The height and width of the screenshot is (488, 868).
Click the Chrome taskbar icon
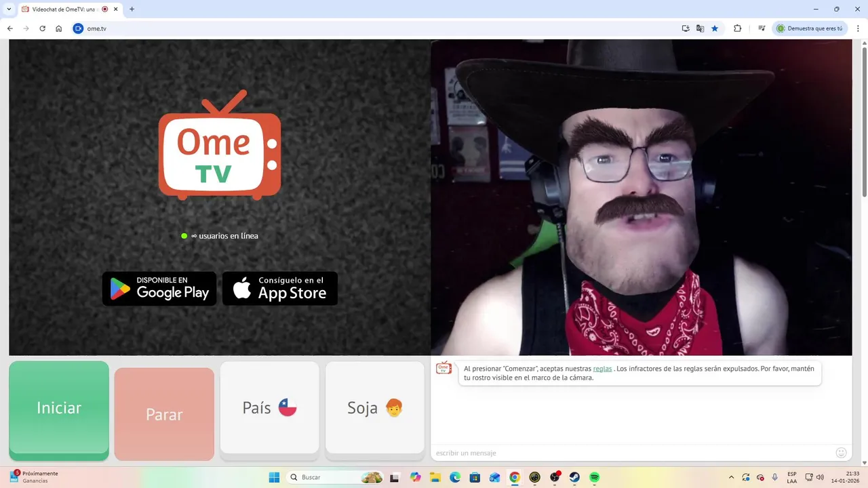(515, 477)
